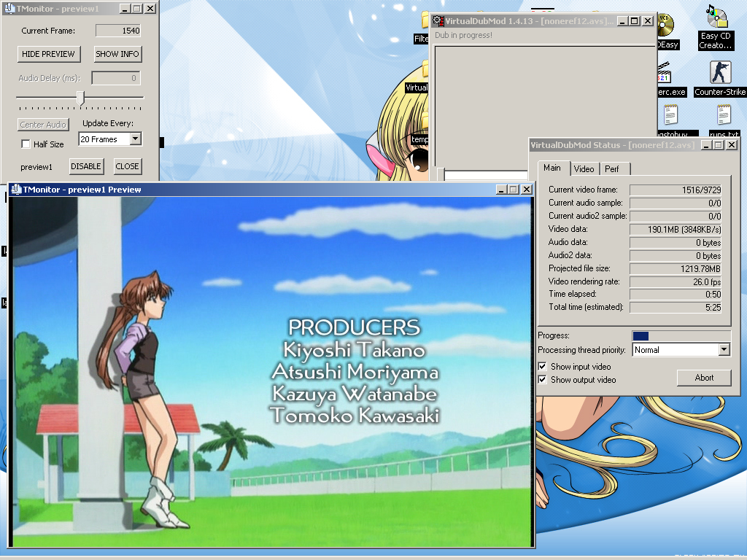Open the clapperboard exe desktop icon
This screenshot has width=747, height=560.
click(x=664, y=72)
